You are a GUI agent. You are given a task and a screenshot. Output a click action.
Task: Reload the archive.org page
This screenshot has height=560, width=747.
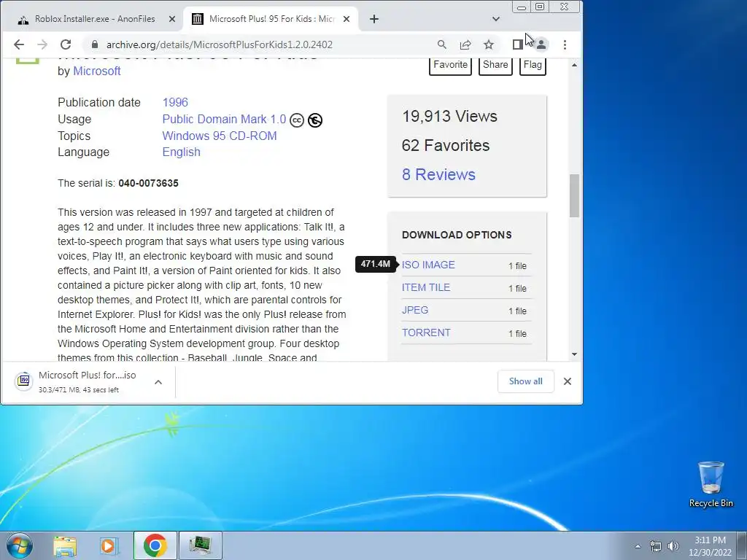tap(66, 44)
